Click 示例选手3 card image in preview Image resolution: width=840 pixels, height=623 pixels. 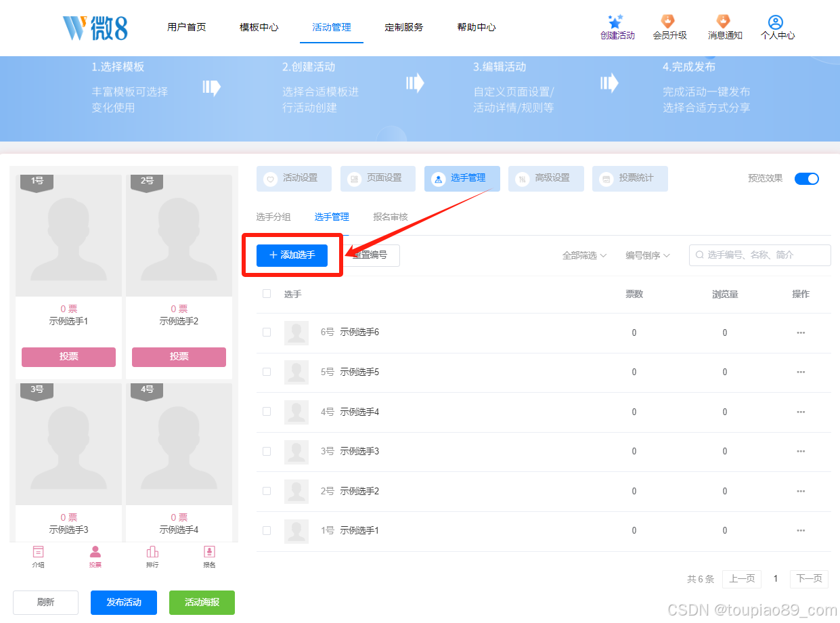68,444
